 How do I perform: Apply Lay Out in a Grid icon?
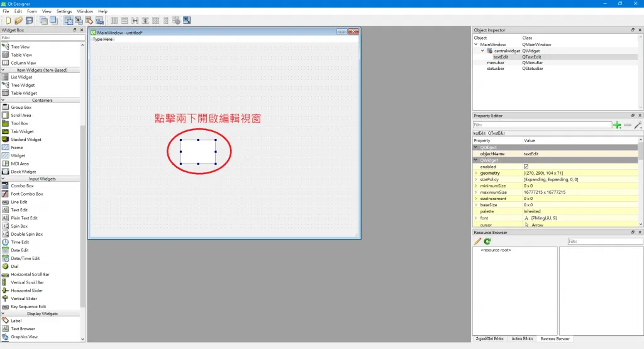[x=156, y=20]
